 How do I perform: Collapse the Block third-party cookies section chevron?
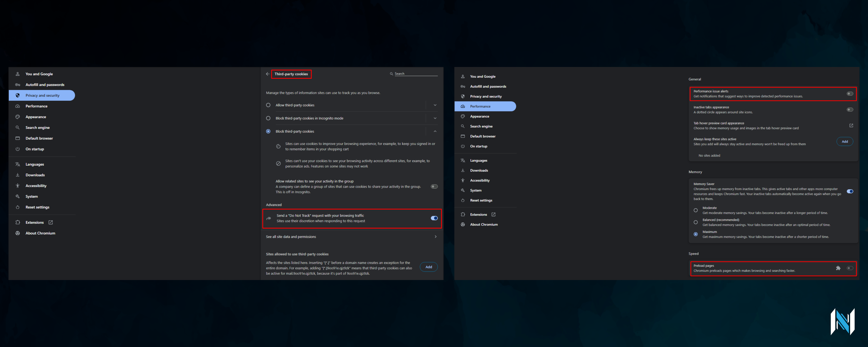(435, 131)
